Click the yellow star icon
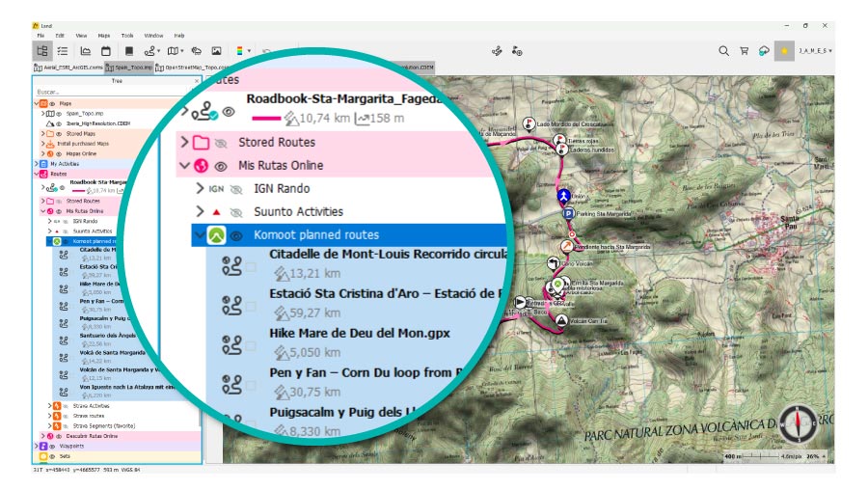The height and width of the screenshot is (490, 868). coord(784,51)
